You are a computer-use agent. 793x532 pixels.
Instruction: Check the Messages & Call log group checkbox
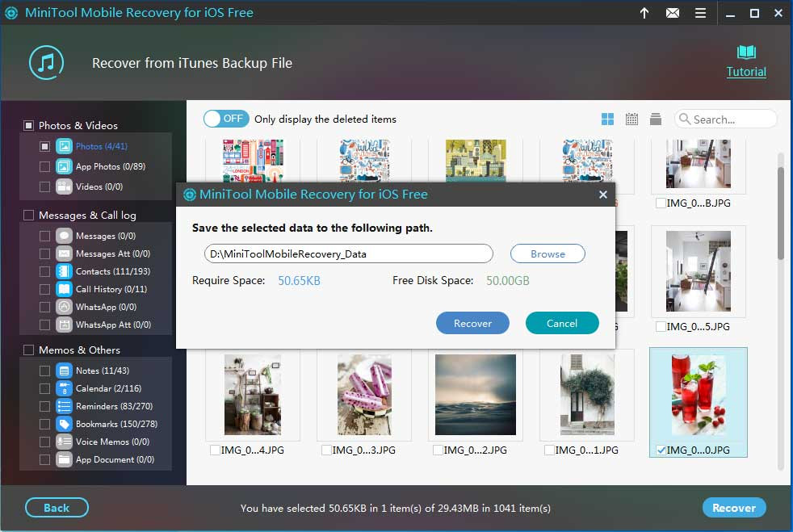point(29,215)
